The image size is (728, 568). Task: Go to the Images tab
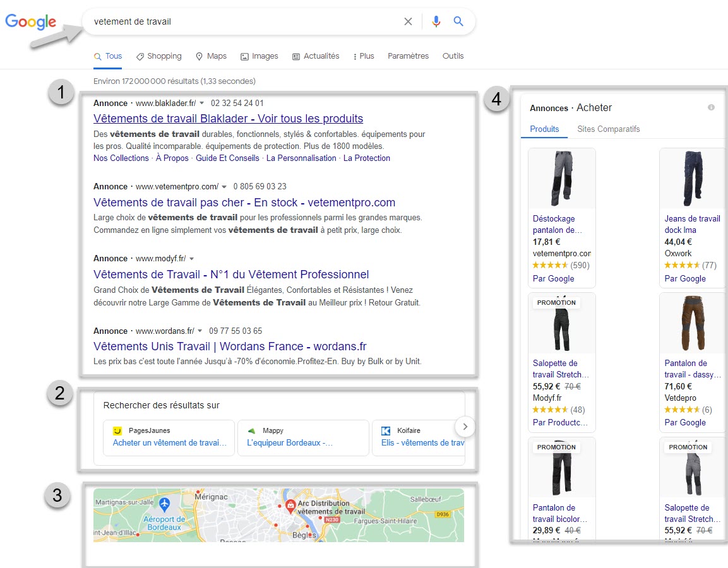259,56
